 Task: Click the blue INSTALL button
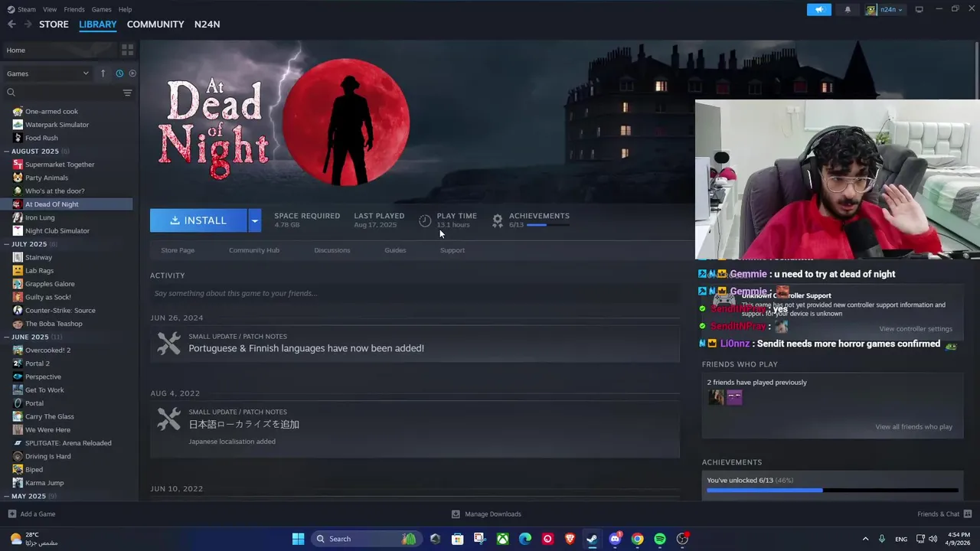pyautogui.click(x=198, y=220)
